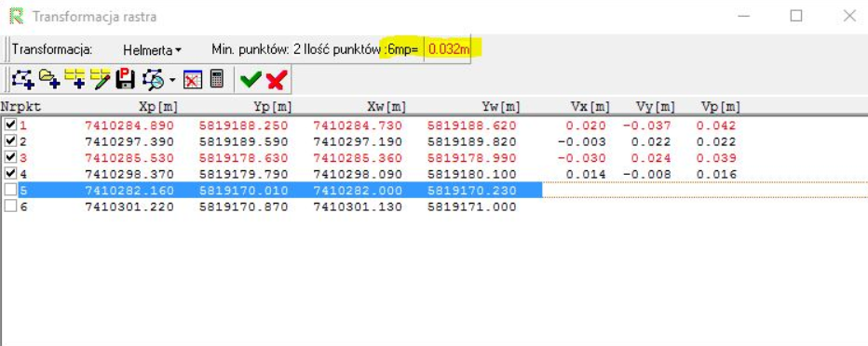Accept transformation with green checkmark

[x=251, y=80]
